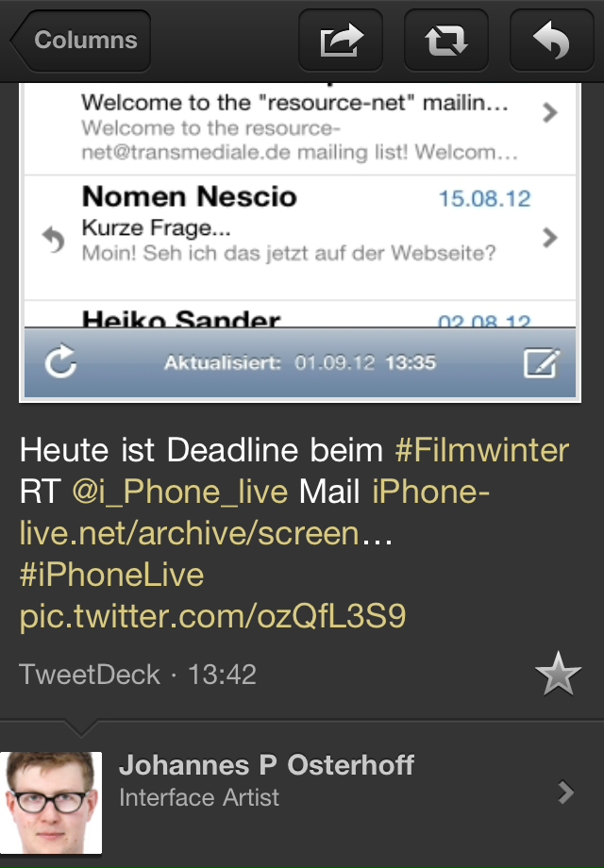Reply with the curved arrow icon

point(551,40)
